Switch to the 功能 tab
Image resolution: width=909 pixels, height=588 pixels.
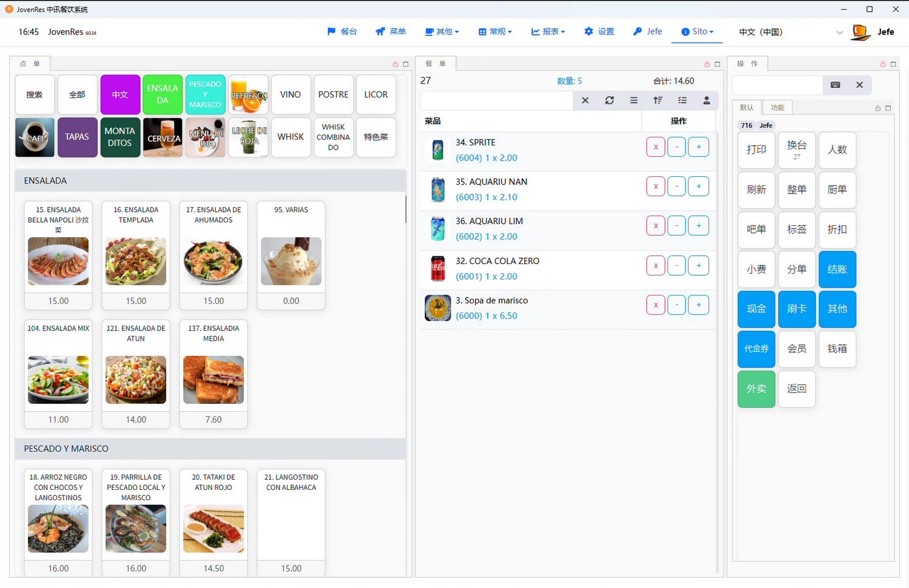click(x=777, y=108)
